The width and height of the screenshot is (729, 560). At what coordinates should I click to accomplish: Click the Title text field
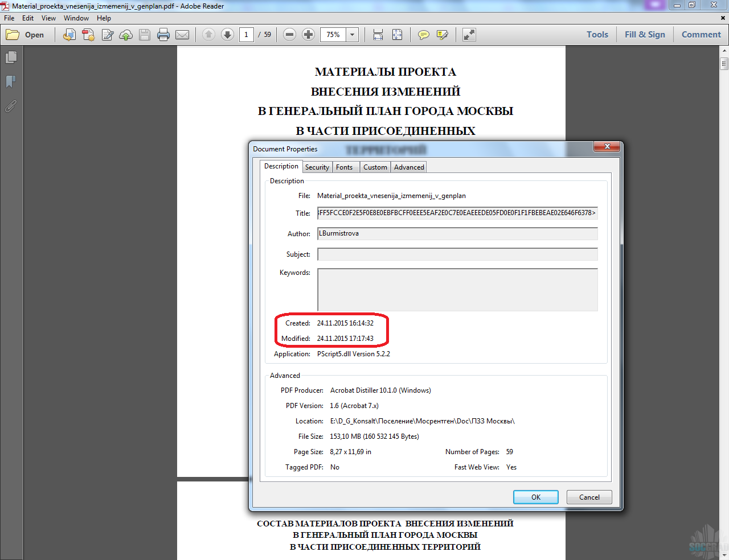457,213
